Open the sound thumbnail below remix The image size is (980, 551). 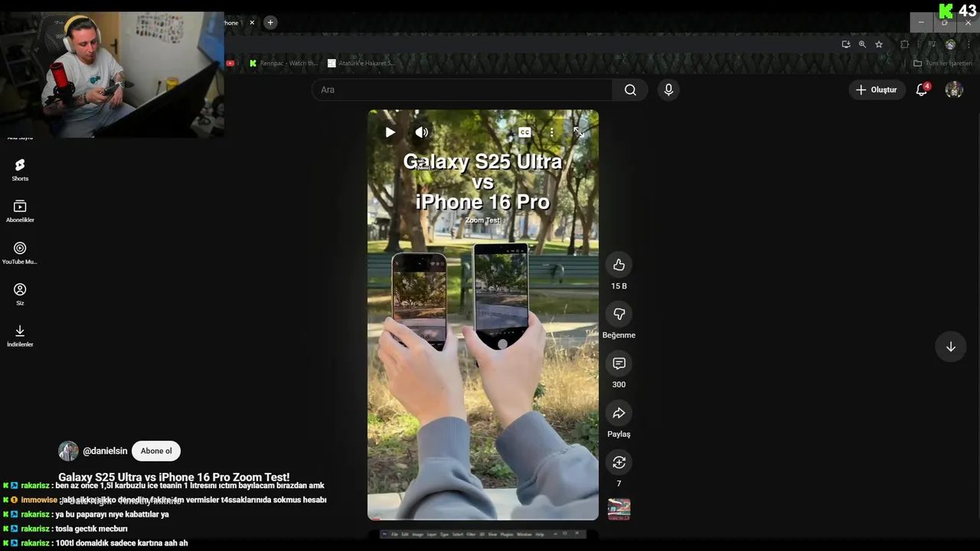(x=619, y=510)
